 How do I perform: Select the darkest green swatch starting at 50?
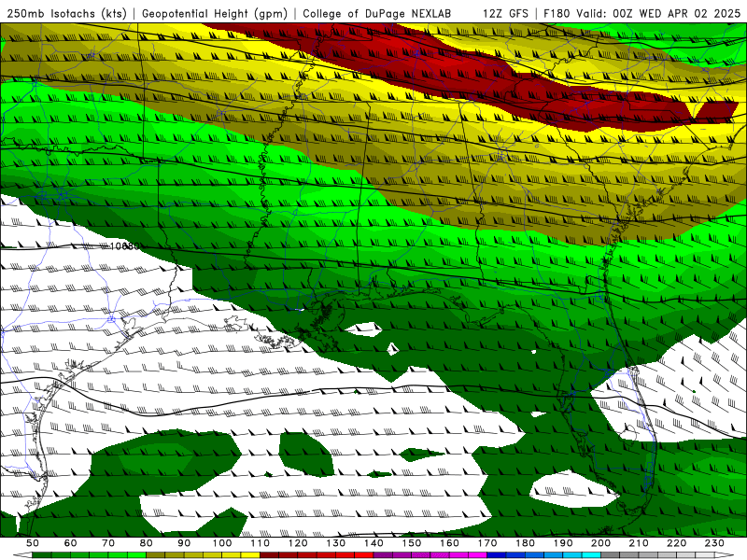41,555
